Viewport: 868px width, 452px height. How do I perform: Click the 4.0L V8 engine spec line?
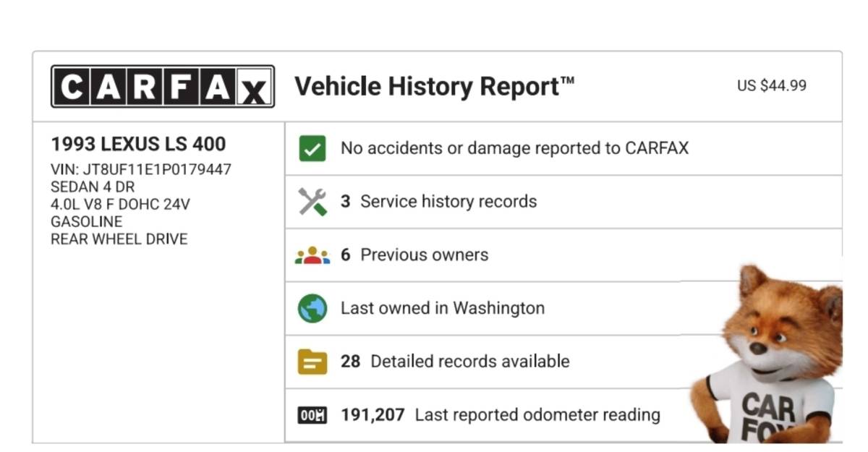coord(120,204)
